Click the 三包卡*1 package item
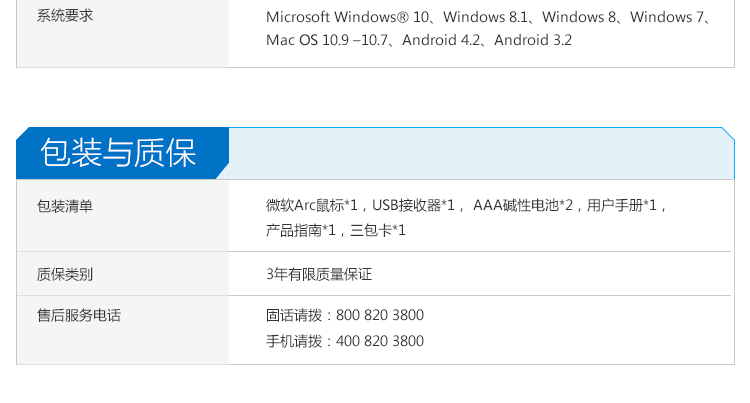 click(x=378, y=231)
